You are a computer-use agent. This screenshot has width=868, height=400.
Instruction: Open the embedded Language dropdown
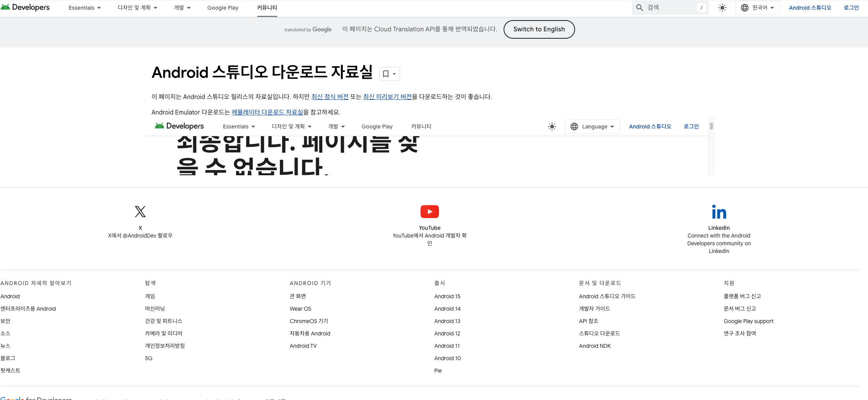[x=592, y=126]
